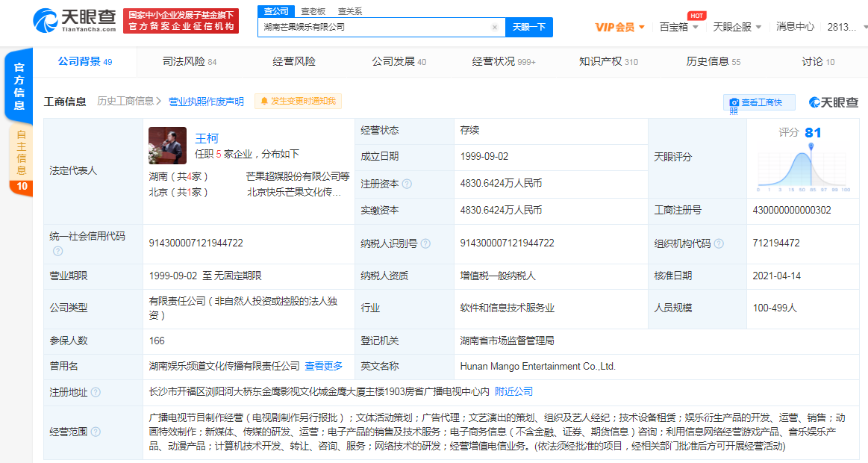Open 消息中心
Screen dimensions: 868x463
click(795, 27)
